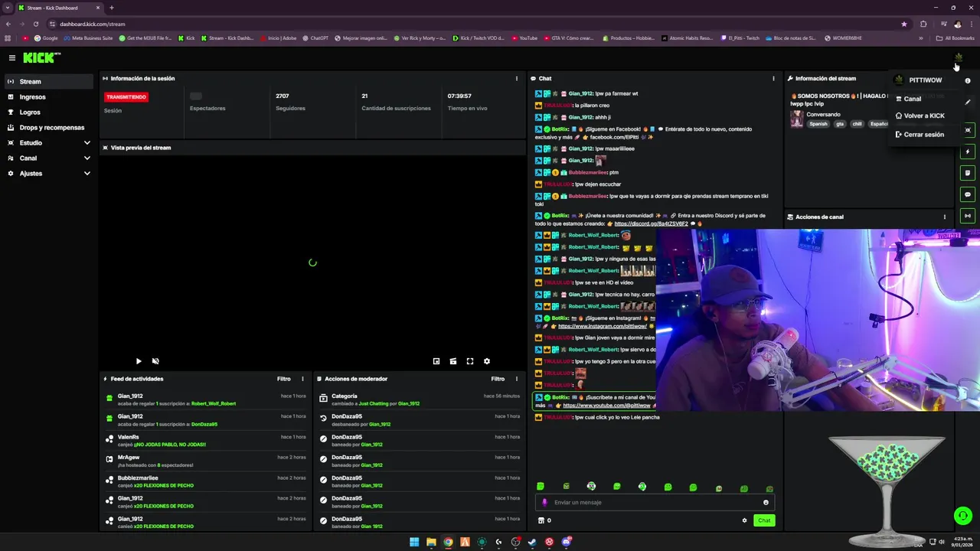
Task: Open the green headset support widget
Action: coord(963,516)
